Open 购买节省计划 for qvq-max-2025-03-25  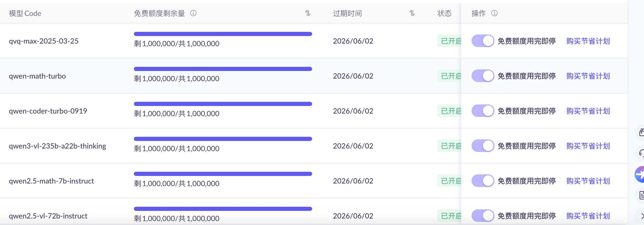pos(588,41)
